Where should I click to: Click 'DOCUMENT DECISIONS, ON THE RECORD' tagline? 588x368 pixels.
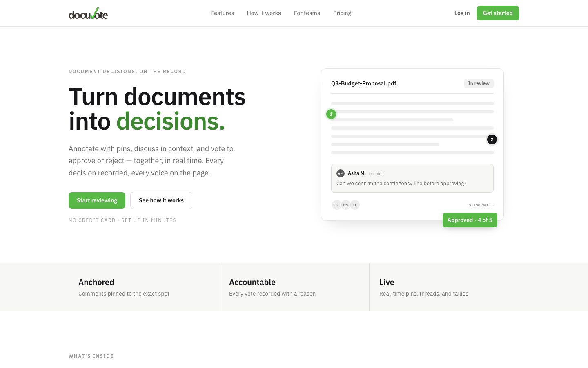pyautogui.click(x=127, y=72)
